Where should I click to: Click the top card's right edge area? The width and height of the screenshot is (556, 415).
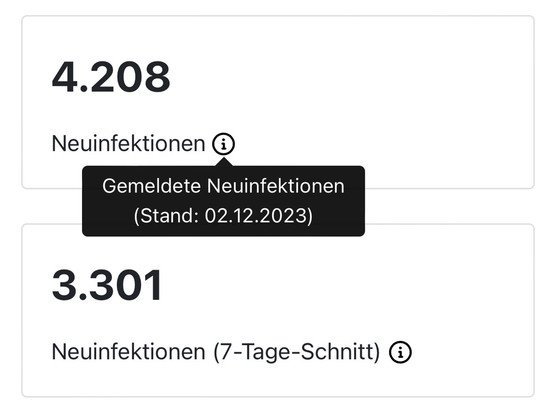coord(528,102)
